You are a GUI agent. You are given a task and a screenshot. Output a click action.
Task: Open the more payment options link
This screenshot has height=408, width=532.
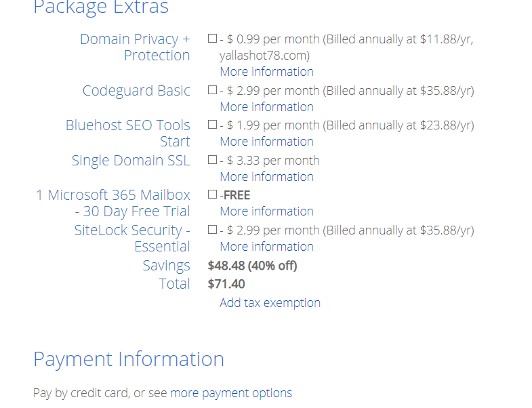(x=231, y=393)
